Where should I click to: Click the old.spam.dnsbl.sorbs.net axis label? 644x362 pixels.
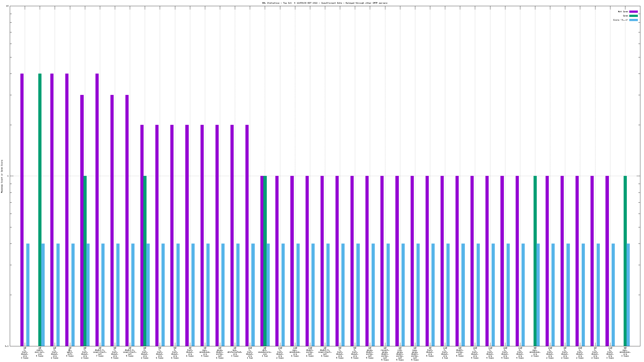400,354
